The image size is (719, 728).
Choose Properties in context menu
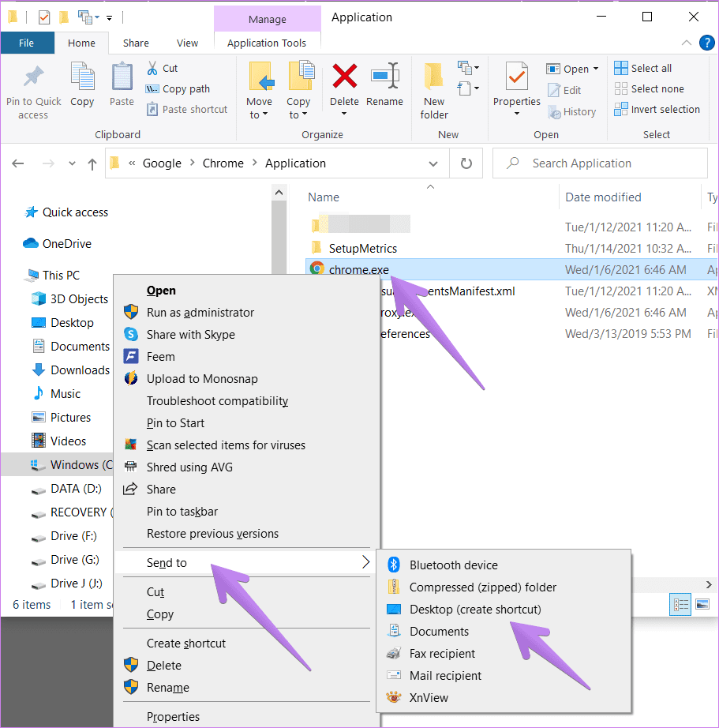click(x=247, y=717)
